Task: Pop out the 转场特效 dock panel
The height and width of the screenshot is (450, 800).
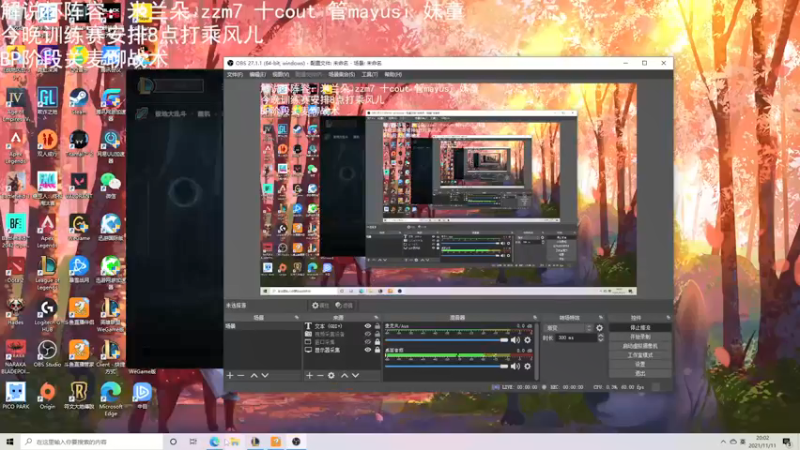Action: click(601, 317)
